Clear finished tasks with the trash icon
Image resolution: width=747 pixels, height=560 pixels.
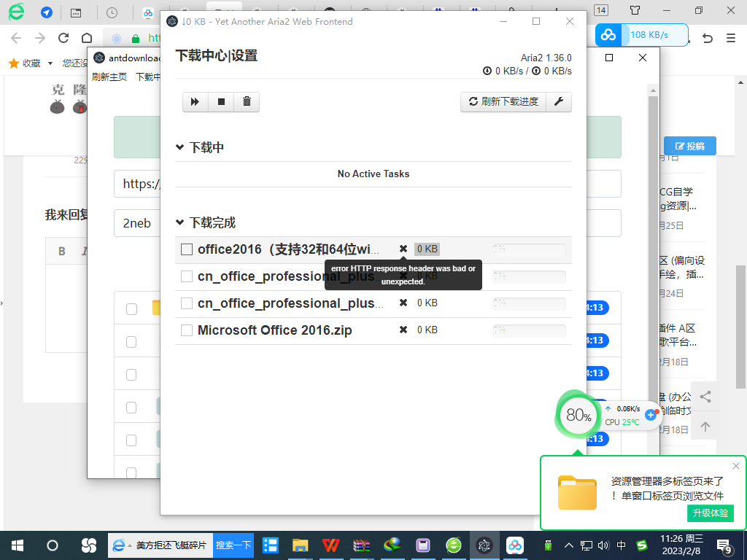click(247, 102)
